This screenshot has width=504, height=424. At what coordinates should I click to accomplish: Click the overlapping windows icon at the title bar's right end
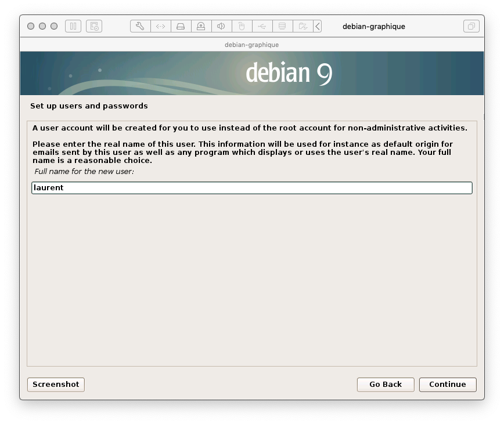click(x=471, y=26)
